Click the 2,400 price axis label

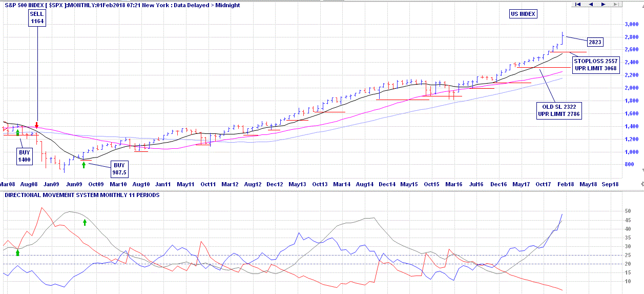click(631, 63)
